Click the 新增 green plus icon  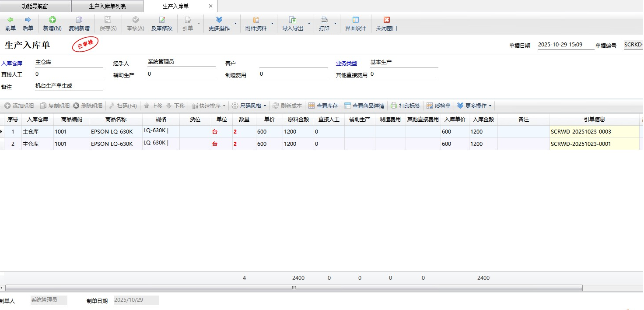click(52, 20)
